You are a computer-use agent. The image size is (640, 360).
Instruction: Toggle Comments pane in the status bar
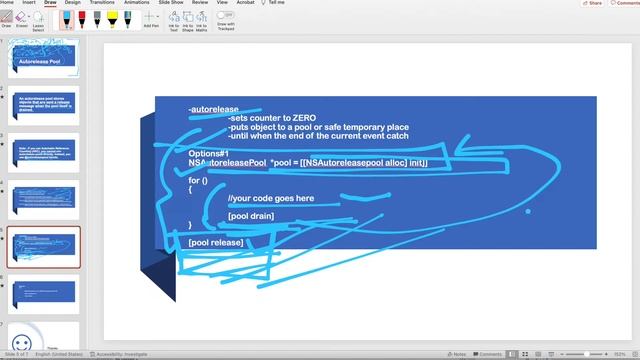(487, 354)
